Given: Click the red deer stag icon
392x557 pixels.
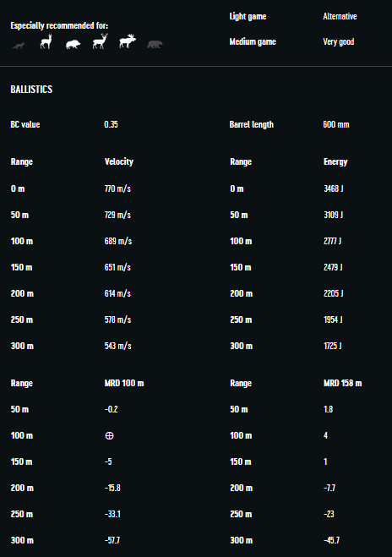Looking at the screenshot, I should (100, 41).
